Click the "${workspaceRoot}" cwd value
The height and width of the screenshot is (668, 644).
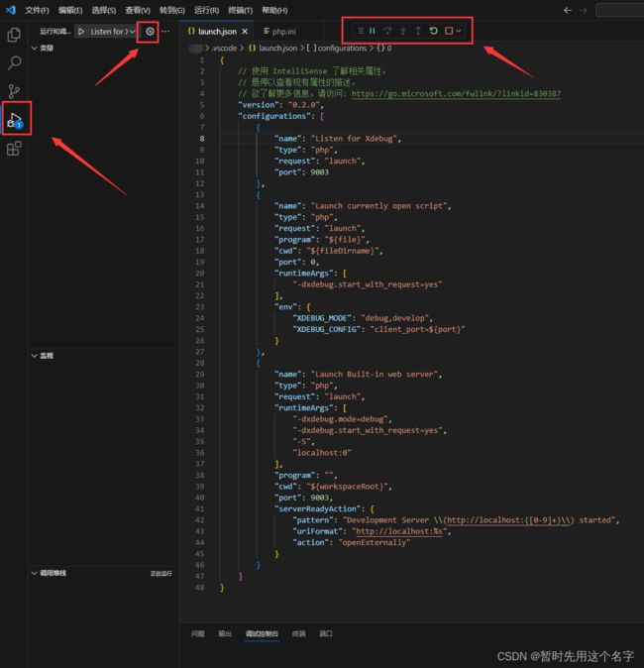(348, 486)
